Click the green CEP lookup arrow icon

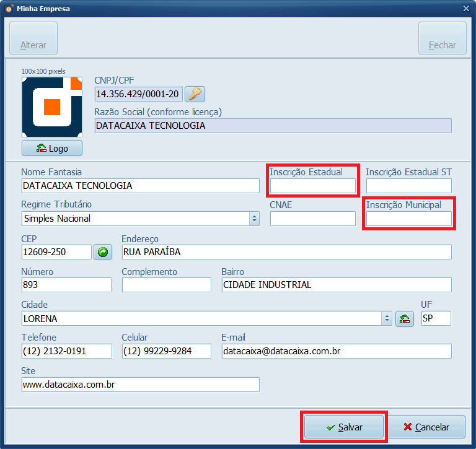point(103,252)
